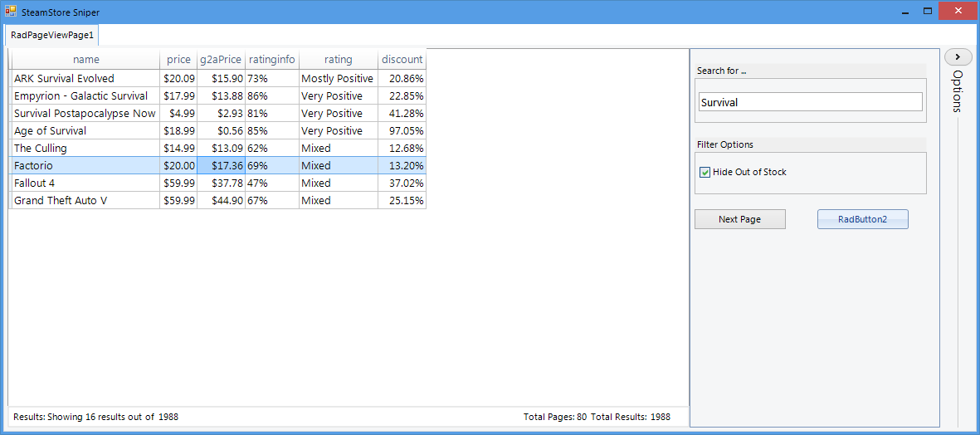Click the 20.86% discount cell

click(x=402, y=78)
